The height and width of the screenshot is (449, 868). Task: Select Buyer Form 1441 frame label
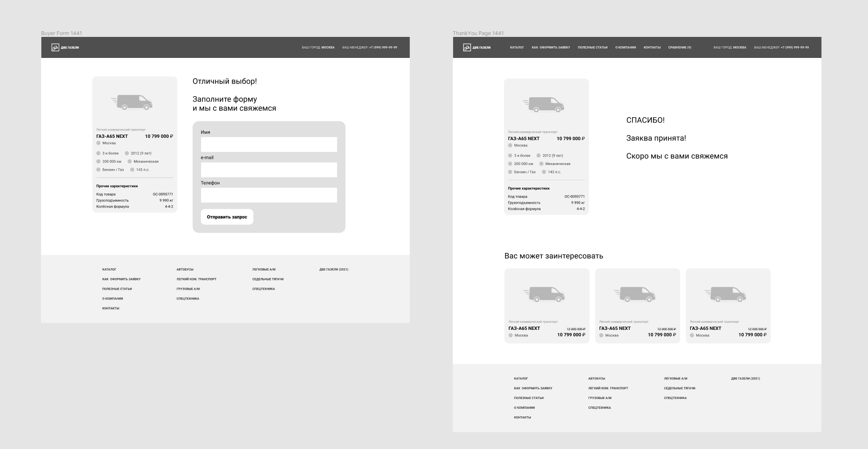point(62,33)
